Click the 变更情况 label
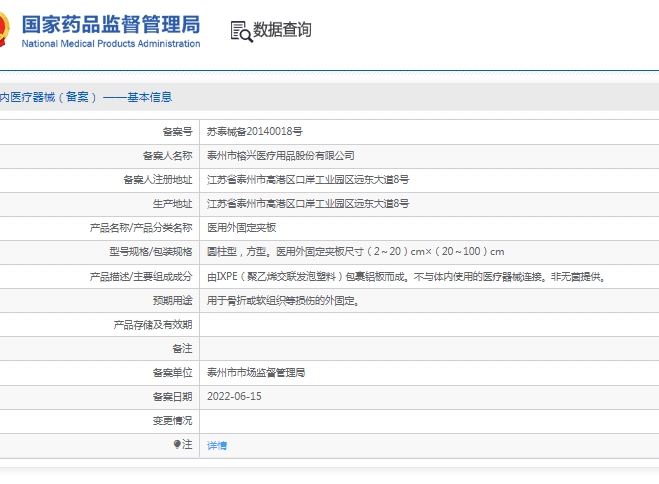Image resolution: width=659 pixels, height=484 pixels. pyautogui.click(x=172, y=421)
